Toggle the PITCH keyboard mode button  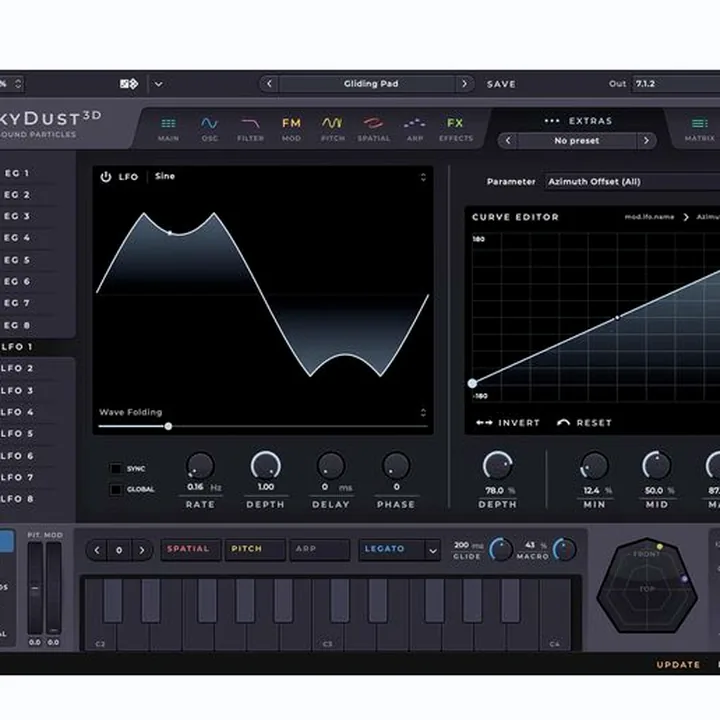pyautogui.click(x=254, y=550)
